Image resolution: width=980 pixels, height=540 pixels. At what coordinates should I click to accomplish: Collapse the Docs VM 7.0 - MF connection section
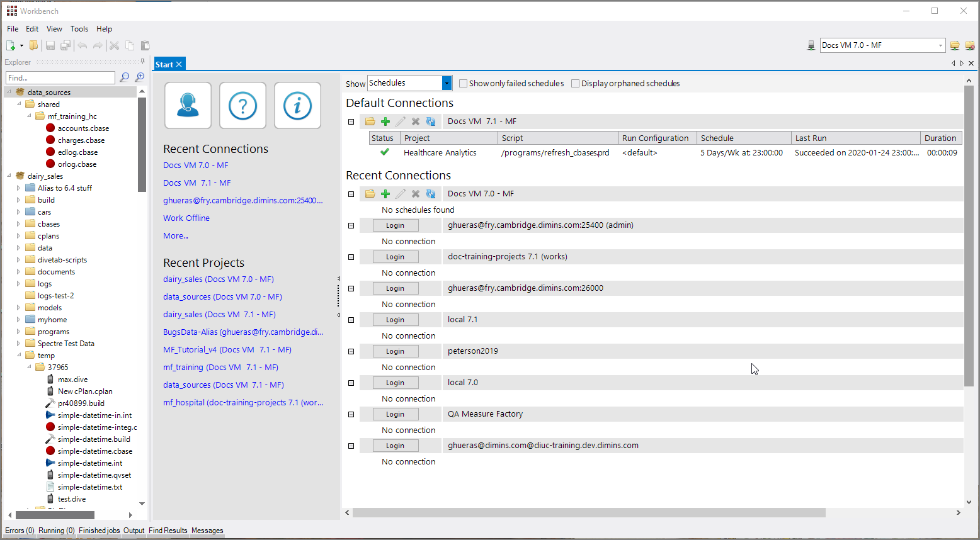click(x=351, y=193)
